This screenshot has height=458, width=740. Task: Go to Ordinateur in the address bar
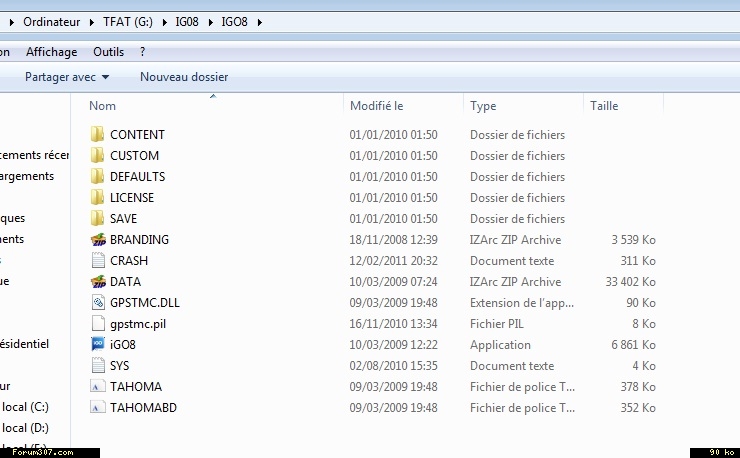click(51, 22)
